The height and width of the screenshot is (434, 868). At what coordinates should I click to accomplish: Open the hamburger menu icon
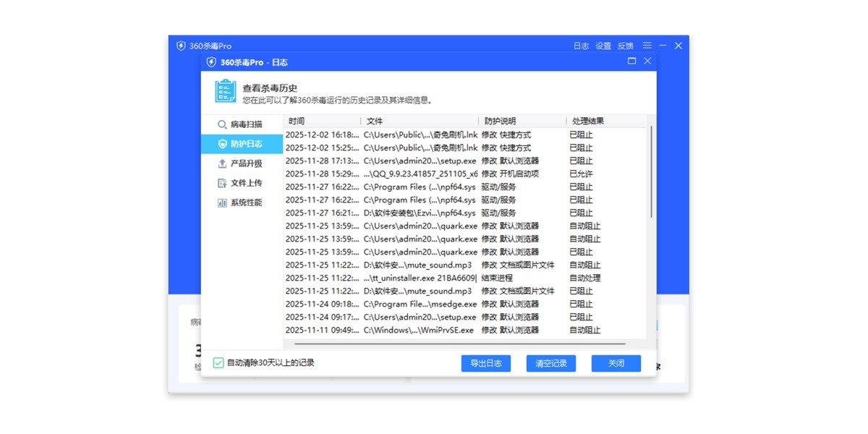(647, 45)
